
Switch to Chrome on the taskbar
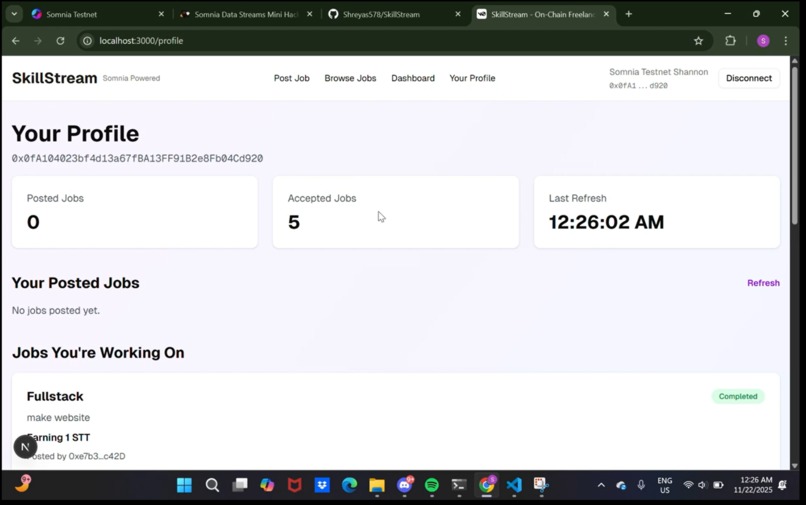(486, 485)
